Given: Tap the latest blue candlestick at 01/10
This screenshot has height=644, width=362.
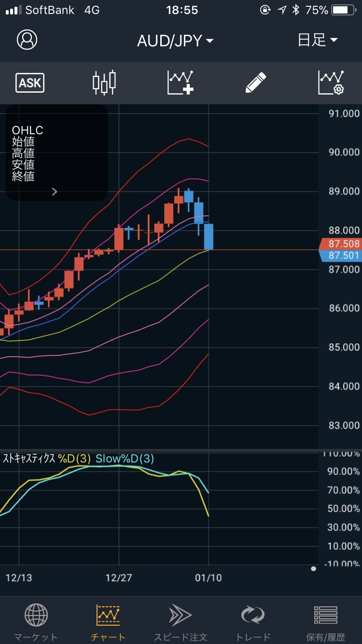Looking at the screenshot, I should click(x=209, y=237).
